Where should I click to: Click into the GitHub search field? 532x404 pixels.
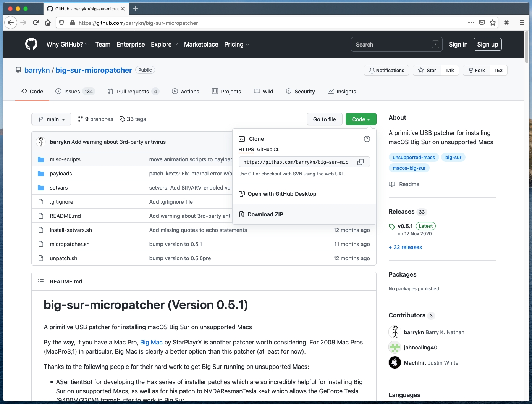coord(396,44)
